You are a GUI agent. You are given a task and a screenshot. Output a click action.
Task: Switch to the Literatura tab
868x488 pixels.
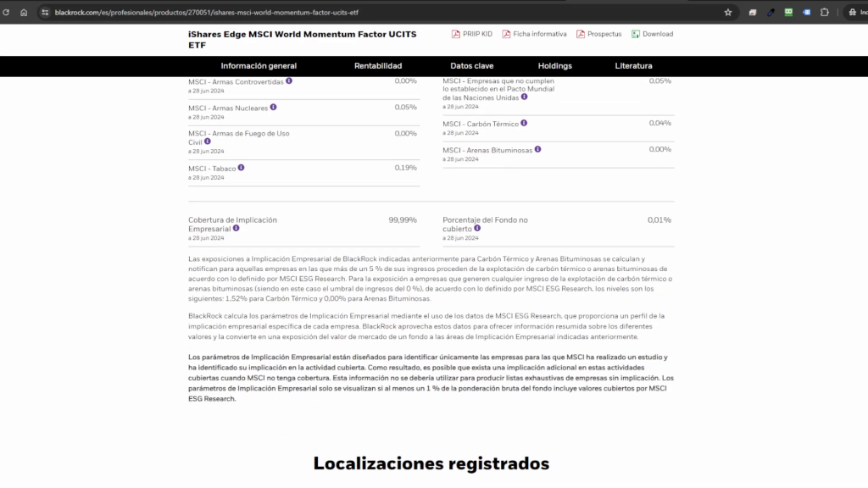(x=633, y=66)
